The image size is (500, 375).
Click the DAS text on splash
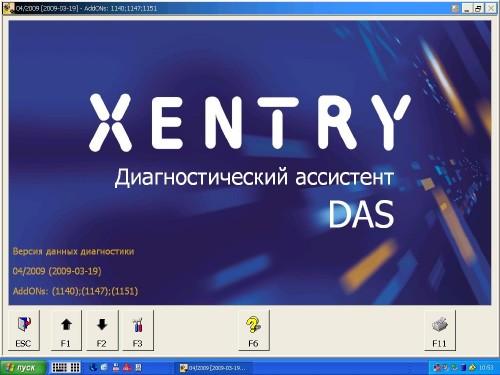361,215
